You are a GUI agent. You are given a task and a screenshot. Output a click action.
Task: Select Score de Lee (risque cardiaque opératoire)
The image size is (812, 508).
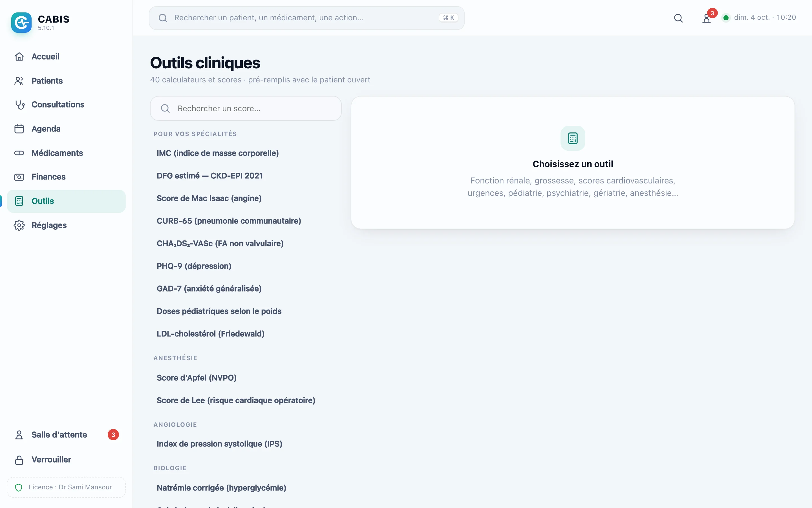pos(246,400)
